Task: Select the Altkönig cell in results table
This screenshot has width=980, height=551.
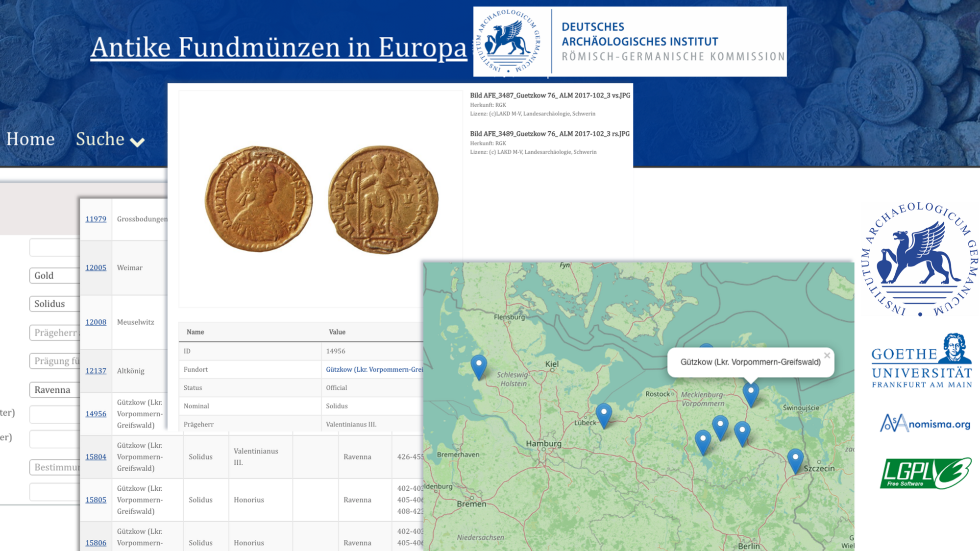Action: pyautogui.click(x=140, y=371)
